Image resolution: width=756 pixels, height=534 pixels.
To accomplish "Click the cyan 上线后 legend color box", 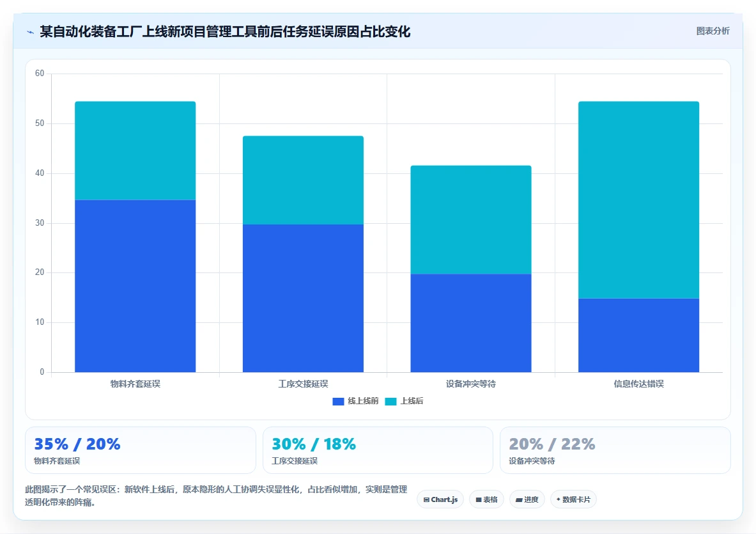I will click(x=390, y=402).
